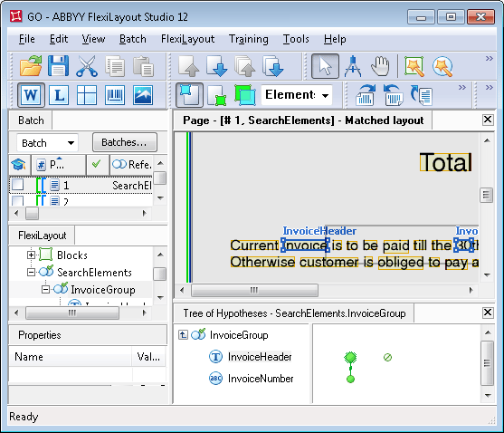This screenshot has height=433, width=504.
Task: Open the Batch combo box
Action: [x=47, y=143]
